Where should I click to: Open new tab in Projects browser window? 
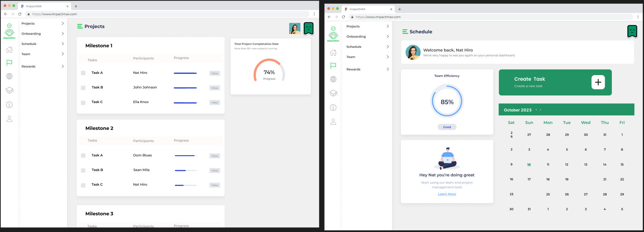tap(76, 6)
